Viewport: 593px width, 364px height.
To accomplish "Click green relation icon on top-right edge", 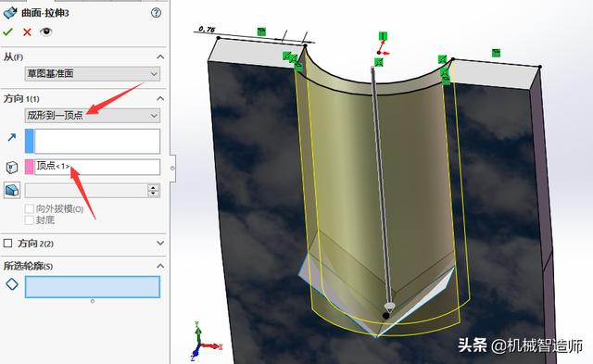I will (x=496, y=53).
